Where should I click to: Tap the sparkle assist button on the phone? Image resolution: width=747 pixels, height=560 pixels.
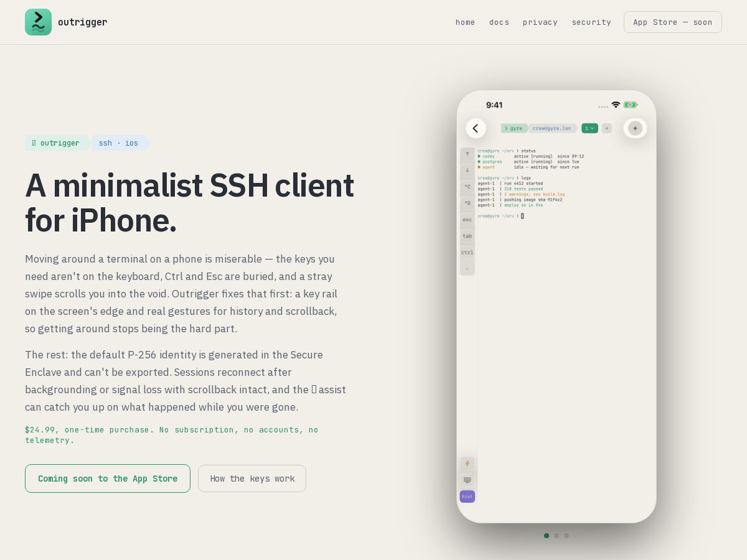635,128
